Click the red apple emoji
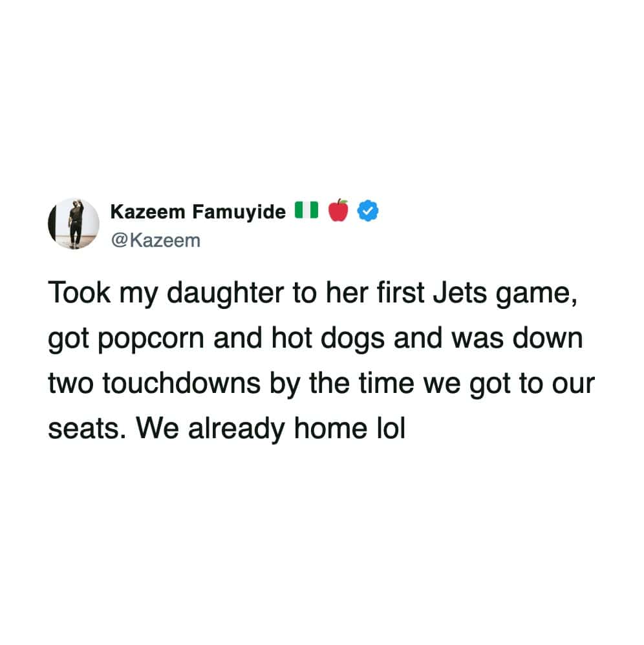This screenshot has width=644, height=645. pos(339,210)
